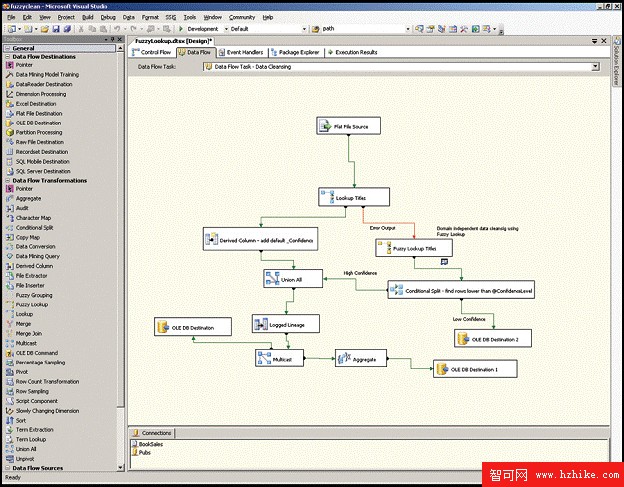Image resolution: width=624 pixels, height=487 pixels.
Task: Open the Solution Explorer side tab
Action: tap(616, 61)
